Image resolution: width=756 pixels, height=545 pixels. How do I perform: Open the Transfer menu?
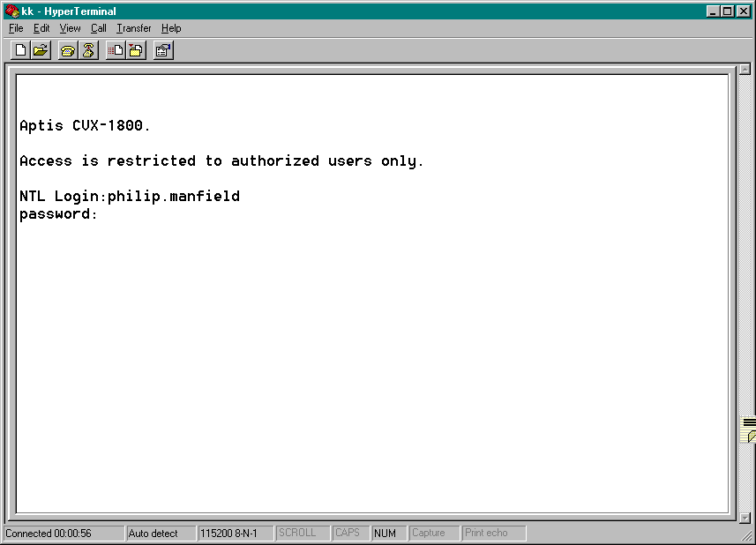[133, 28]
